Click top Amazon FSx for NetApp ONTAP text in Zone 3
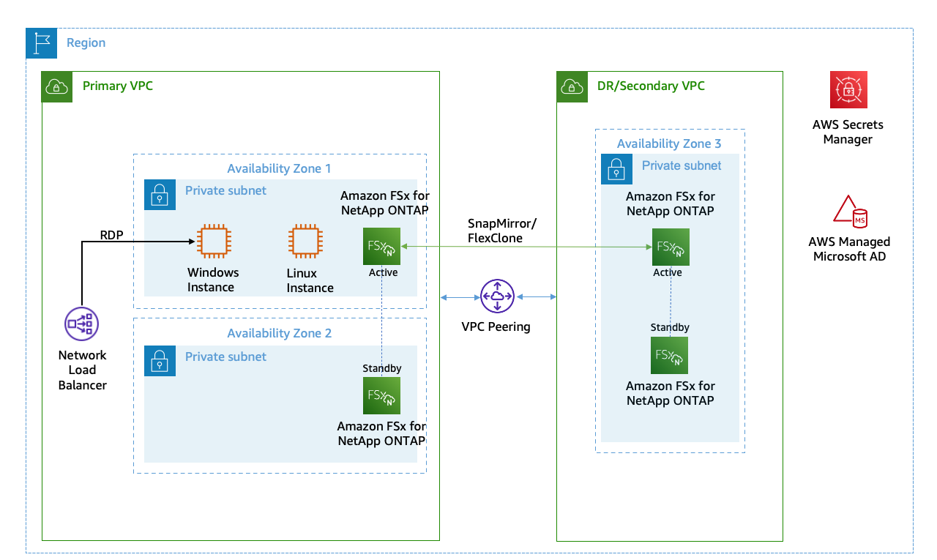937x560 pixels. click(x=671, y=204)
